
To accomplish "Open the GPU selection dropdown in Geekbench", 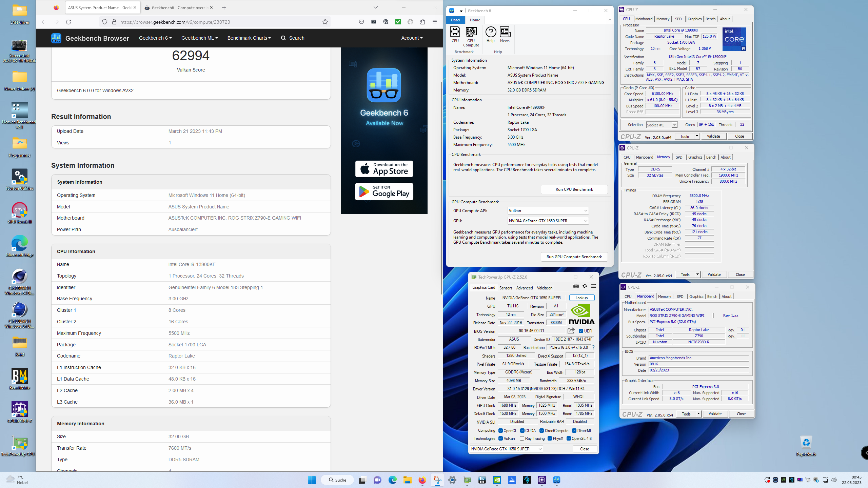I will tap(548, 221).
